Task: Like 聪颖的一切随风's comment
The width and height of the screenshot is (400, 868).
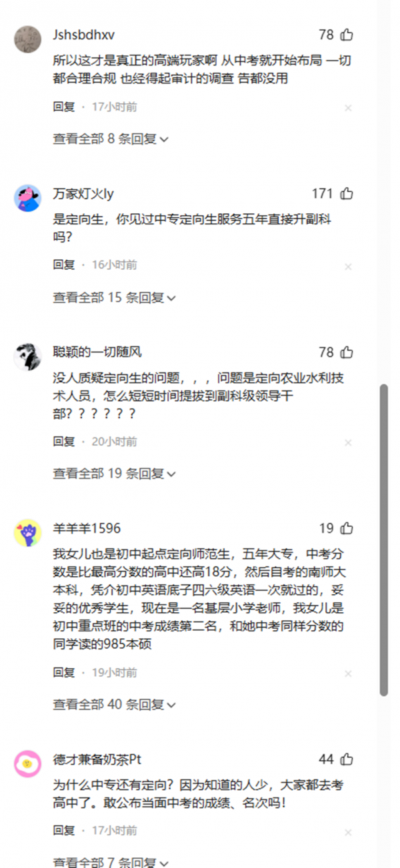Action: pos(347,352)
